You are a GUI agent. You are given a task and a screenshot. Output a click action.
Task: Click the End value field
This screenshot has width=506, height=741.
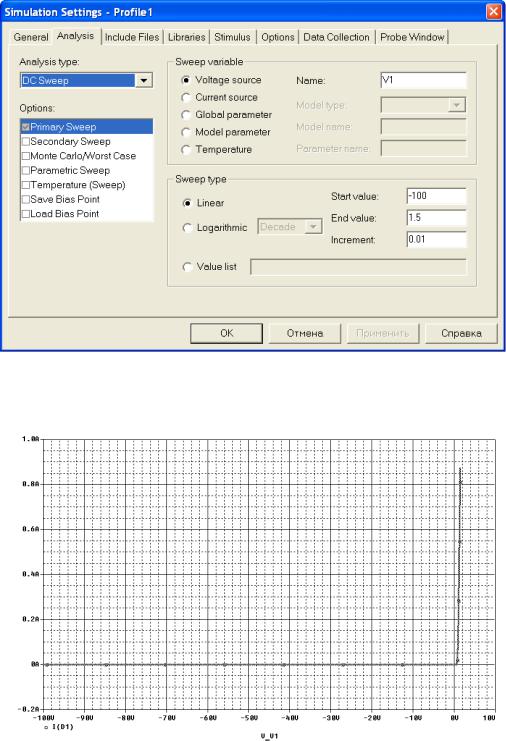pyautogui.click(x=437, y=218)
